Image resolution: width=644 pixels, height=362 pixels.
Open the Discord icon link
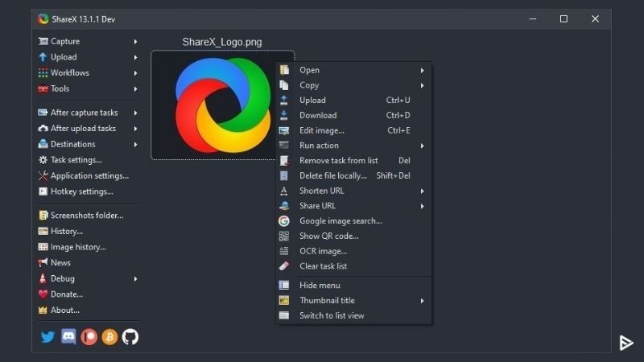coord(68,337)
